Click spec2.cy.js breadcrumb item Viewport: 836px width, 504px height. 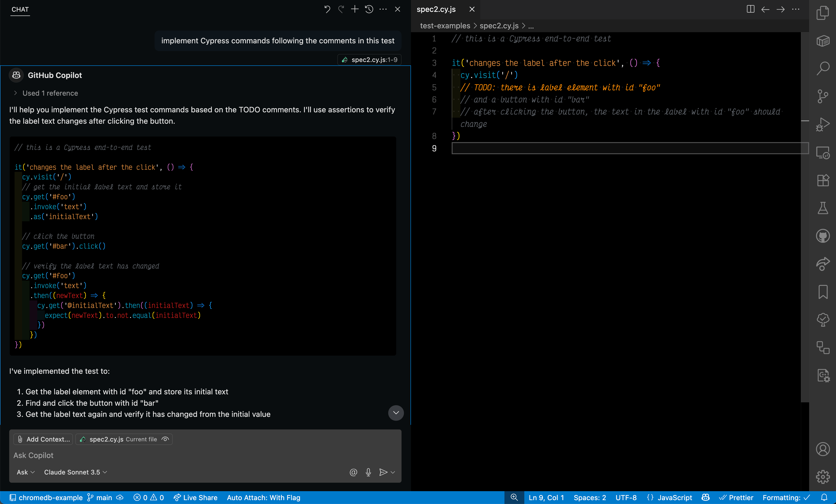[499, 26]
